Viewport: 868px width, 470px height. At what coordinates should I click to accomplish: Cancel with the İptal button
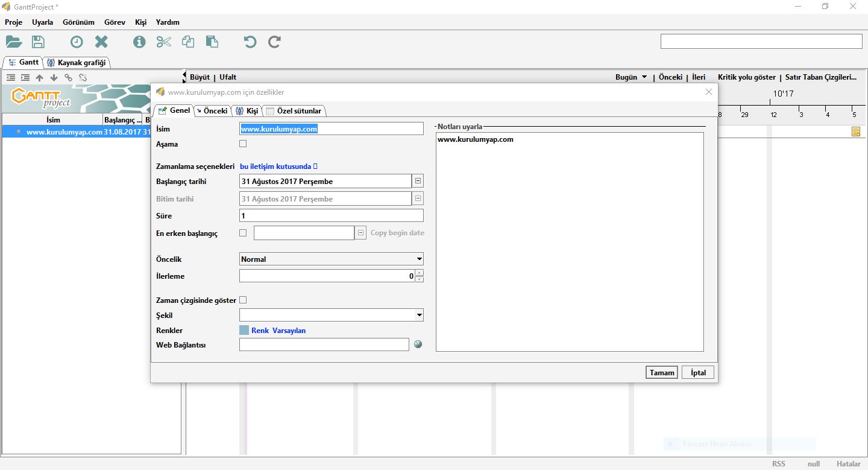point(698,372)
